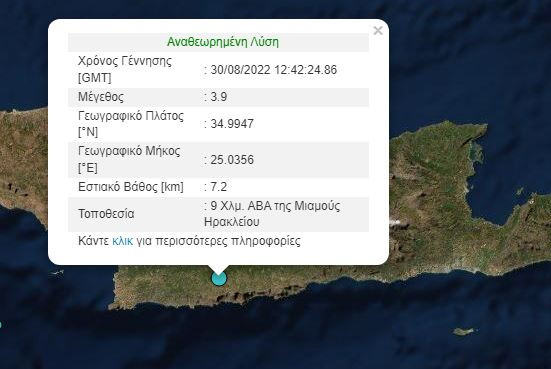
Task: Select the 'Αναθεωρημένη Λύση' header text
Action: click(223, 42)
